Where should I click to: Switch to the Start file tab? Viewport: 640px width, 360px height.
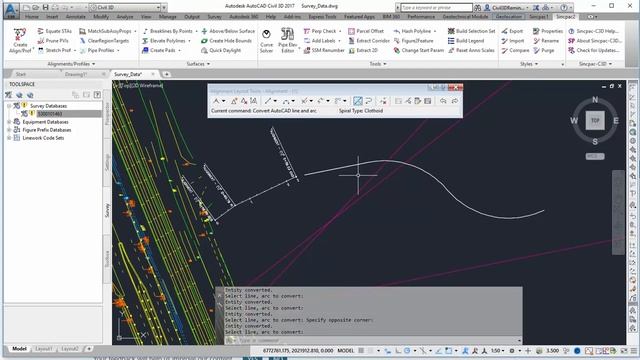point(21,74)
